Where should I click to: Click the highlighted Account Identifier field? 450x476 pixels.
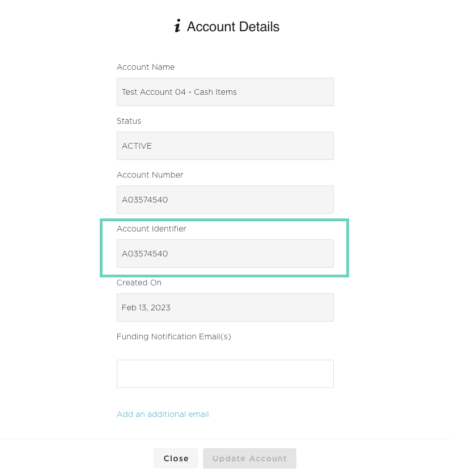[225, 254]
